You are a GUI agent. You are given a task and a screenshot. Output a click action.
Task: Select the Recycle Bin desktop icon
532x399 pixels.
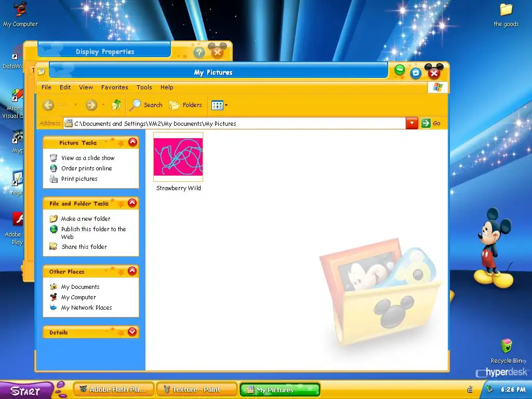point(507,352)
